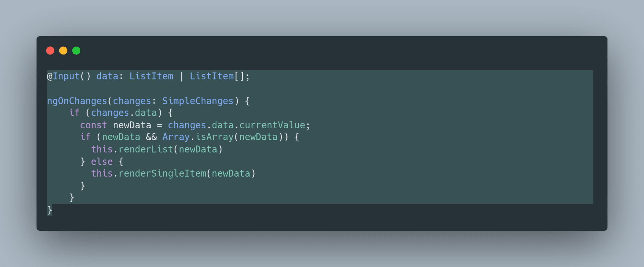644x267 pixels.
Task: Click the final closing brace
Action: 50,210
